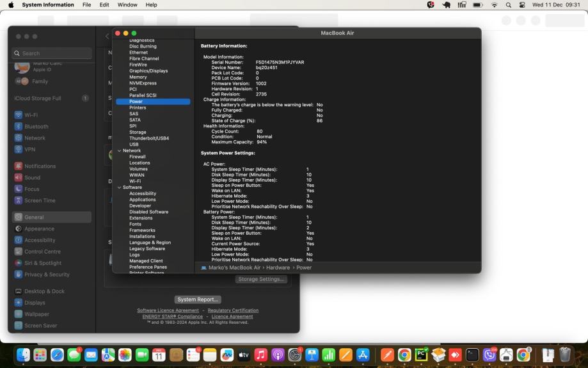Select Legacy Software under Software

pyautogui.click(x=147, y=249)
